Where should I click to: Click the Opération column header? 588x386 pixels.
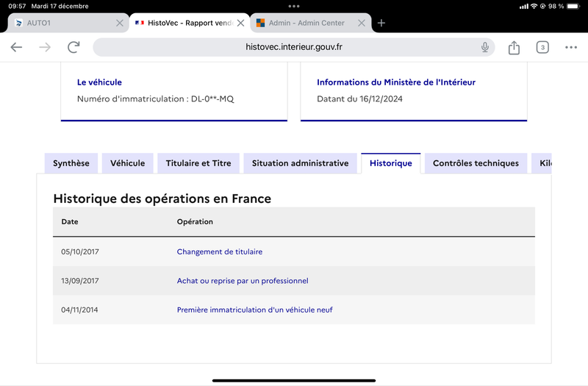tap(195, 222)
